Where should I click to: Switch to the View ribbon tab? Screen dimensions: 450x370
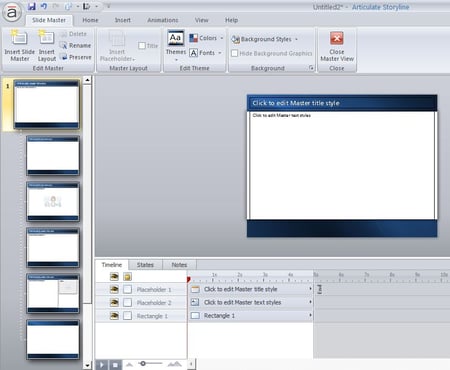click(202, 20)
